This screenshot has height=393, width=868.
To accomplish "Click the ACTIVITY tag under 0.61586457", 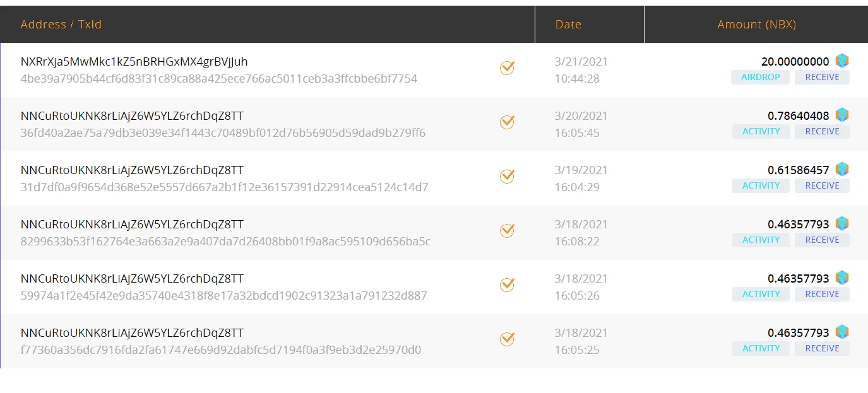I will (761, 185).
